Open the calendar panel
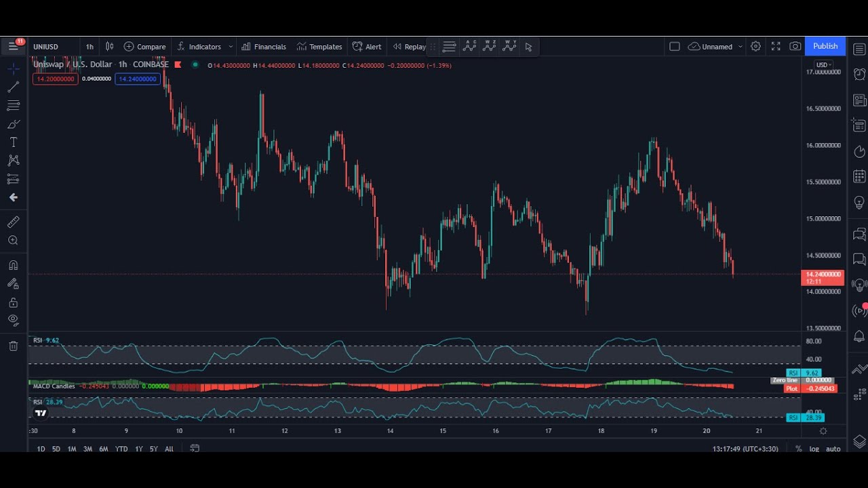The width and height of the screenshot is (868, 488). (859, 177)
